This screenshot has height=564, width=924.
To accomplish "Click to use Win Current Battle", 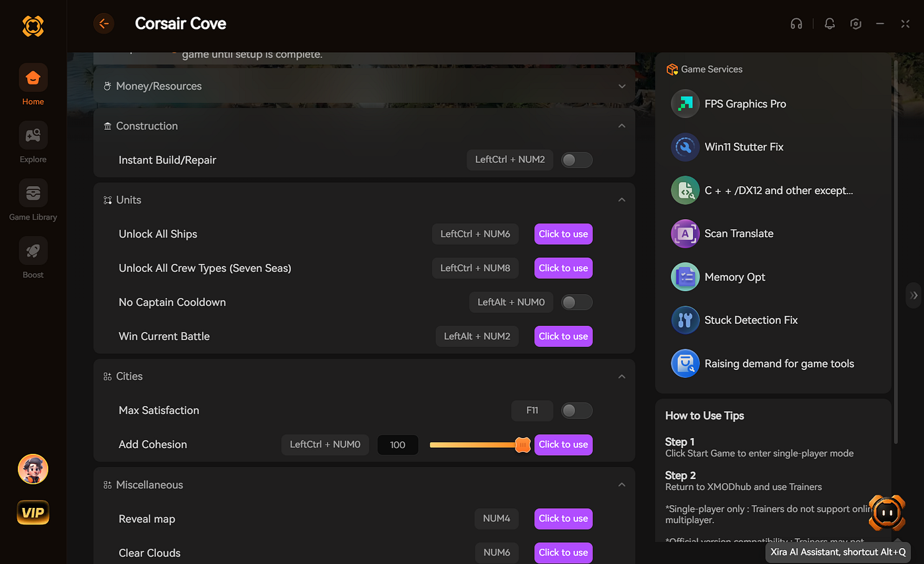I will coord(564,336).
